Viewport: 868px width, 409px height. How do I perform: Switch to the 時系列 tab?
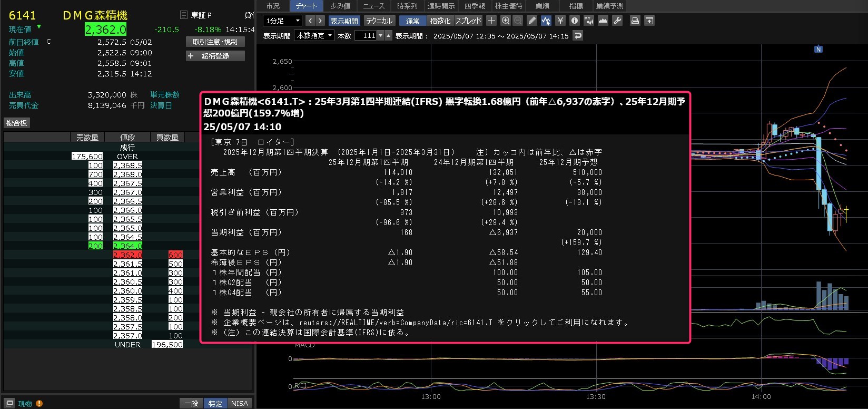coord(407,6)
